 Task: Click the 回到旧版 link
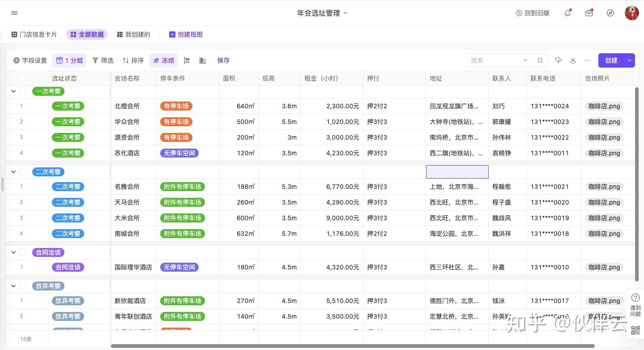533,13
